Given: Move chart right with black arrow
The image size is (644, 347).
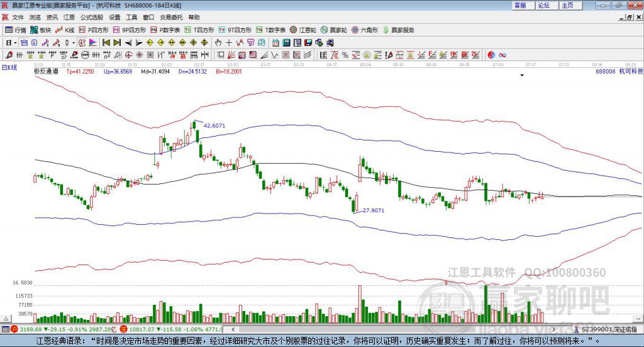Looking at the screenshot, I should [139, 43].
